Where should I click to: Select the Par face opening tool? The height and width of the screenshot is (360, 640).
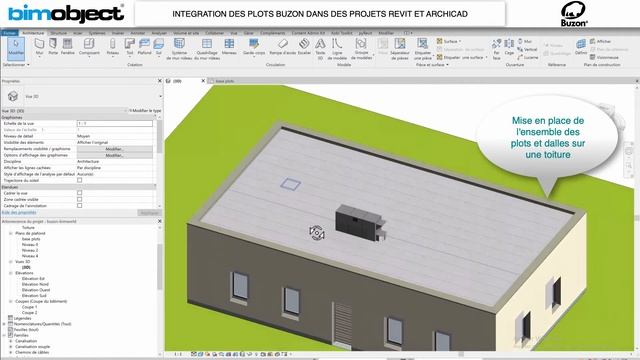(x=496, y=49)
